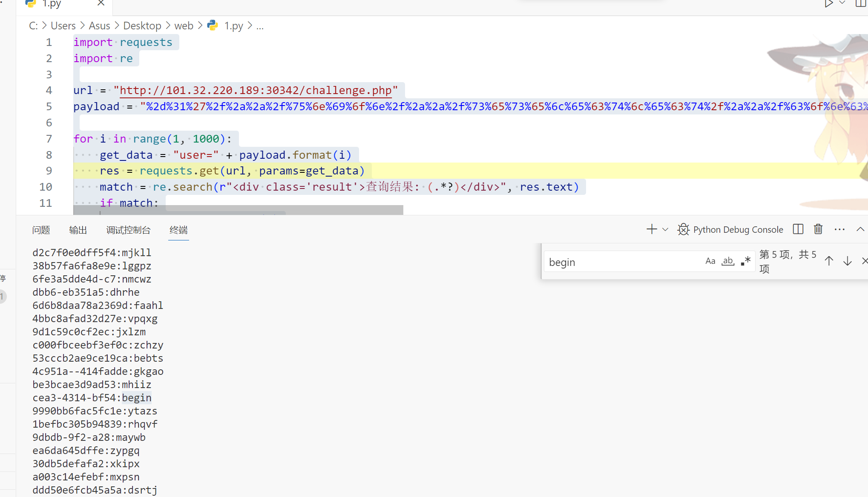The height and width of the screenshot is (497, 868).
Task: Run the Python file with play icon
Action: click(828, 4)
